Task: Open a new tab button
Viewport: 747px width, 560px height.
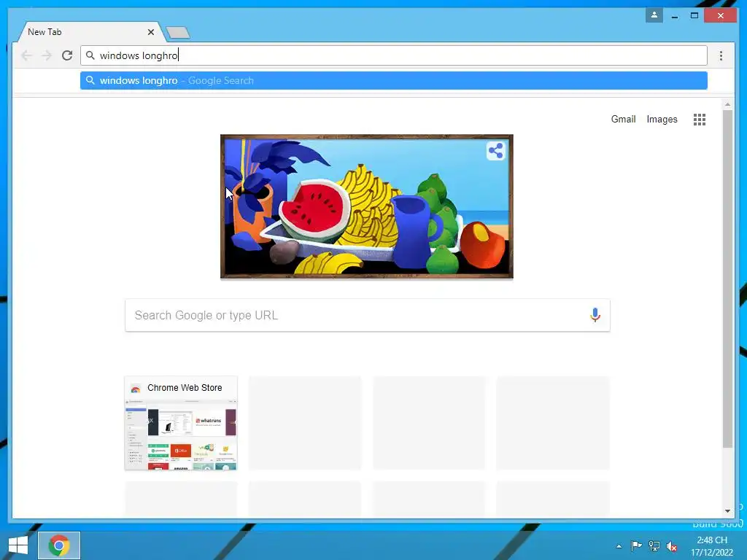Action: point(178,32)
